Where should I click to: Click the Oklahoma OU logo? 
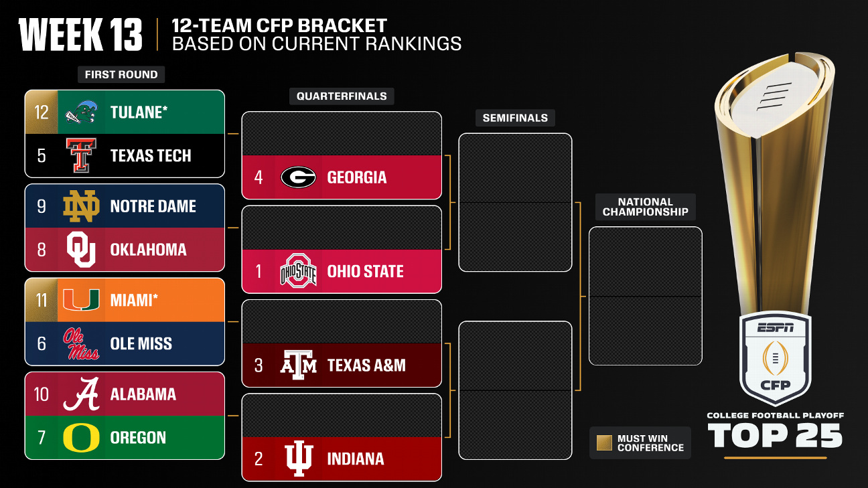click(x=81, y=250)
